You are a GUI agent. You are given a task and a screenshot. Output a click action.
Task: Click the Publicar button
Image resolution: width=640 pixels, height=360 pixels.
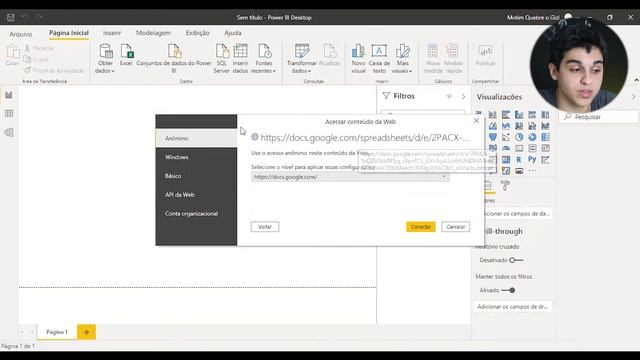click(485, 55)
